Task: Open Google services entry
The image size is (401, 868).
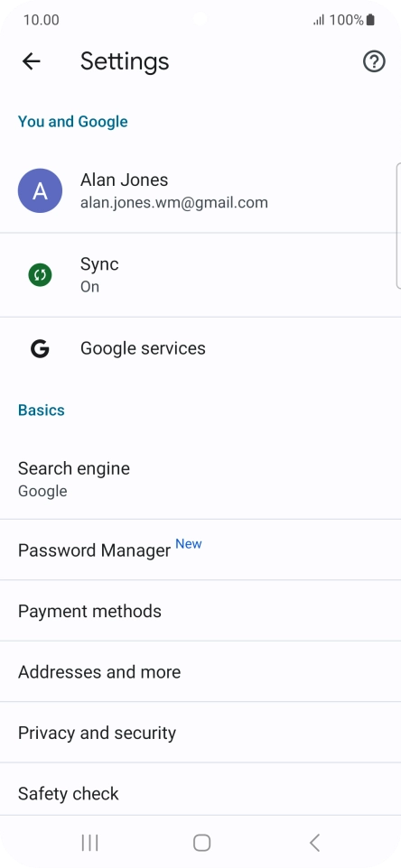Action: coord(200,349)
